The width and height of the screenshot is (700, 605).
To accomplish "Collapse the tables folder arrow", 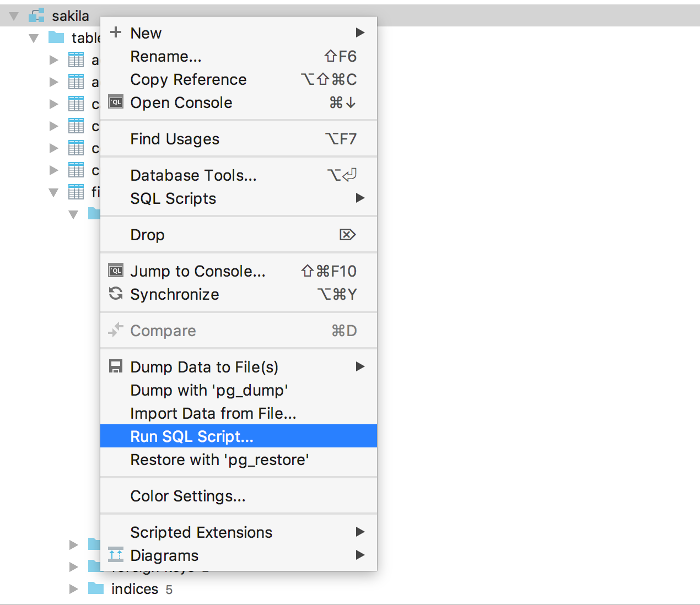I will (x=34, y=38).
